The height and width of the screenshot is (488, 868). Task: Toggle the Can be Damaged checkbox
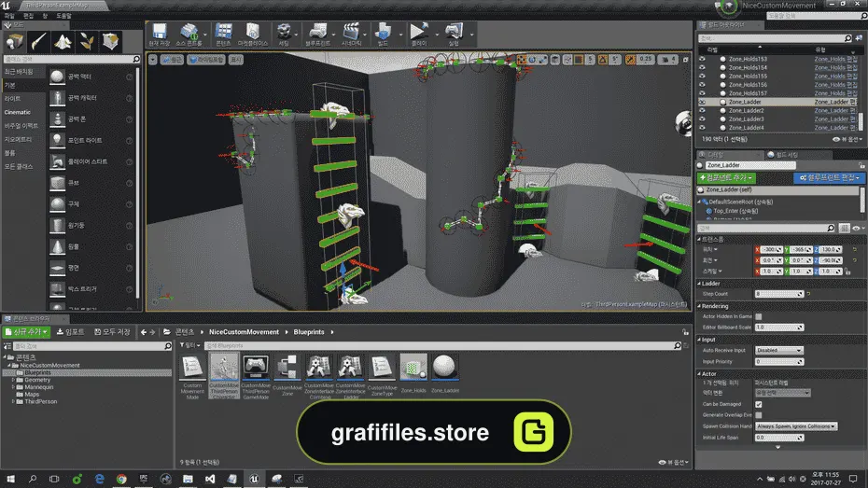click(x=759, y=404)
